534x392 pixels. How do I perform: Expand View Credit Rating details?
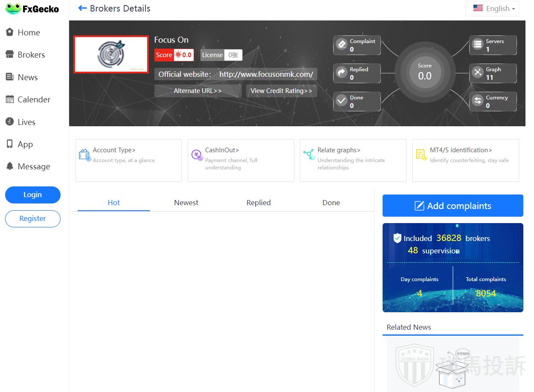click(x=281, y=91)
